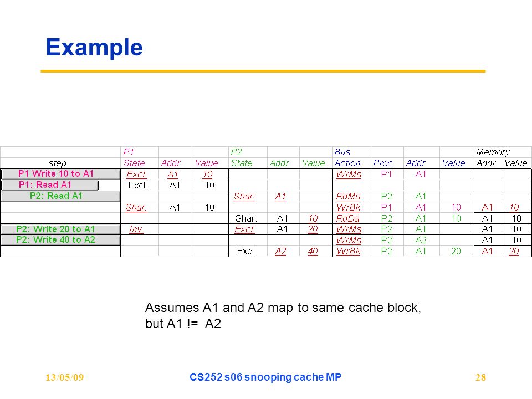Click the 'WrBk' action in the P1 row
Image resolution: width=532 pixels, height=399 pixels.
(x=348, y=207)
